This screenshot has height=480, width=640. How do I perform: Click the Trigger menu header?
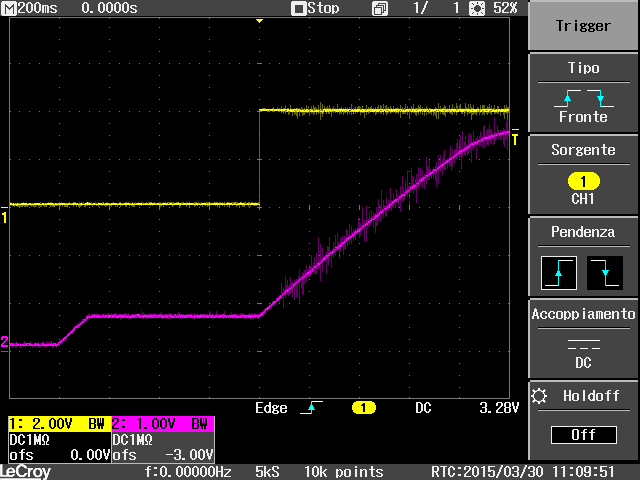click(583, 26)
